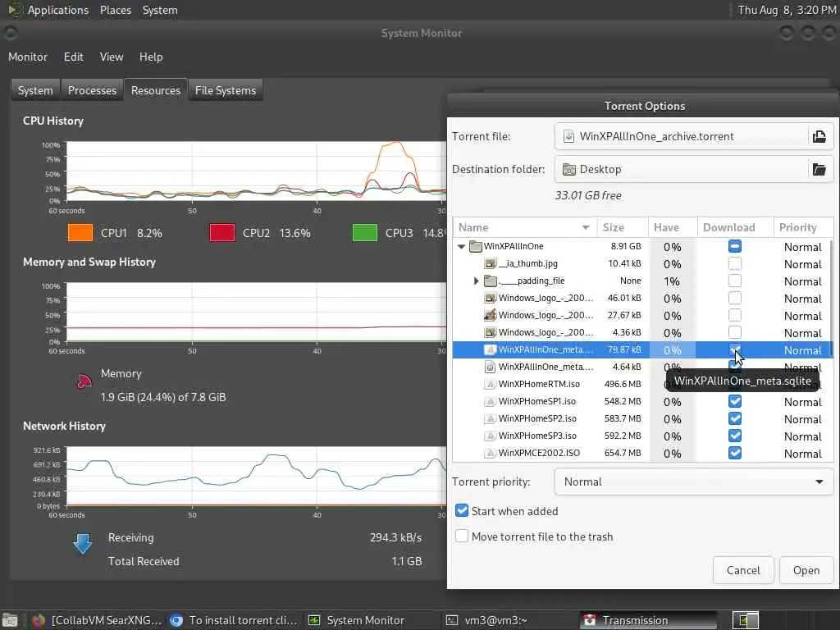Click the workspace switcher in the bottom panel

click(746, 620)
